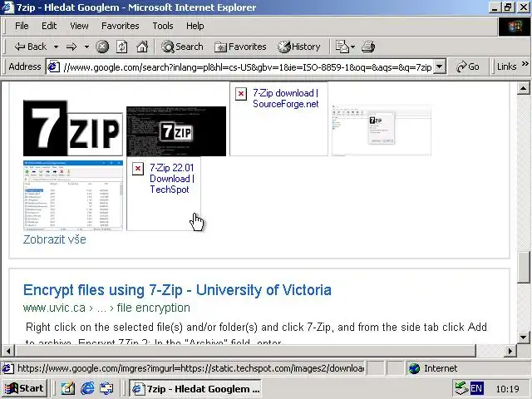Open the Search pane toolbar button

click(182, 47)
